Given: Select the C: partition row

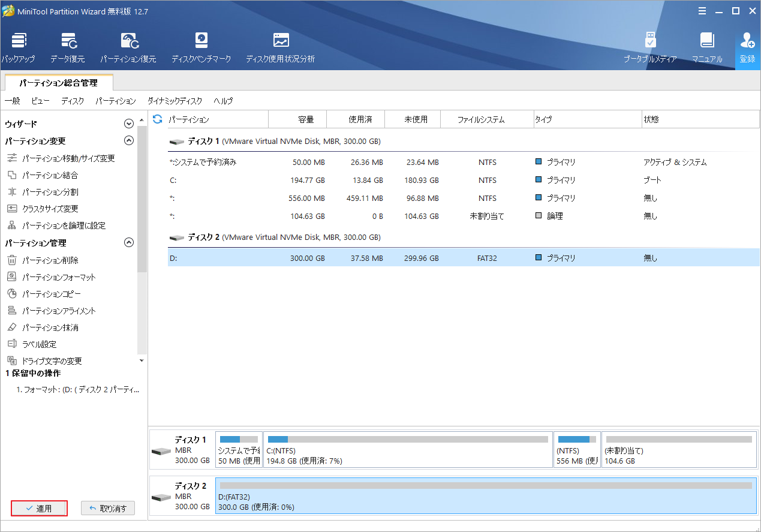Looking at the screenshot, I should pos(464,180).
